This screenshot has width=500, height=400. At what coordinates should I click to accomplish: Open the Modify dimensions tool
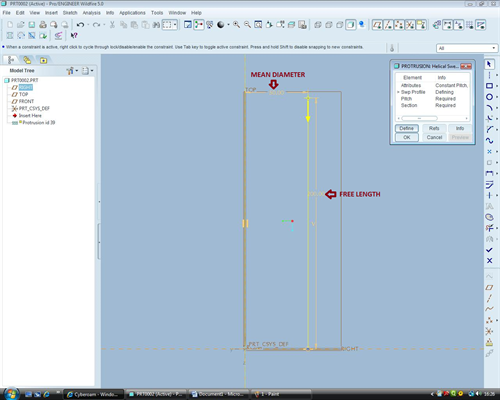tap(489, 184)
